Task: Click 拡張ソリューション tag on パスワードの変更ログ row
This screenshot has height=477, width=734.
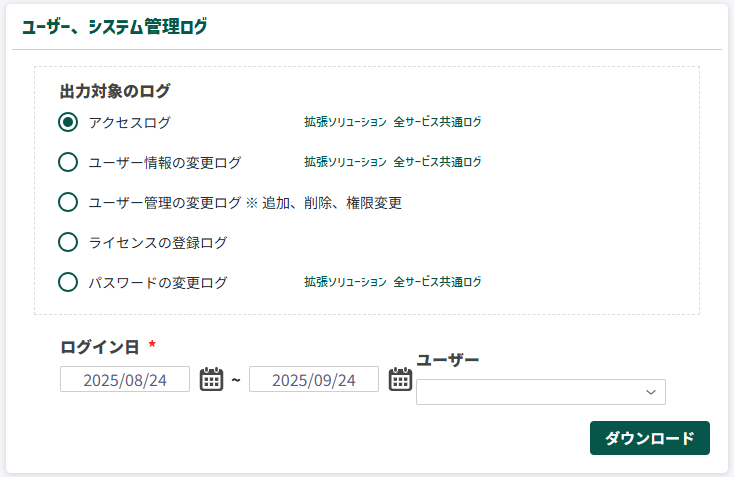Action: click(x=345, y=282)
